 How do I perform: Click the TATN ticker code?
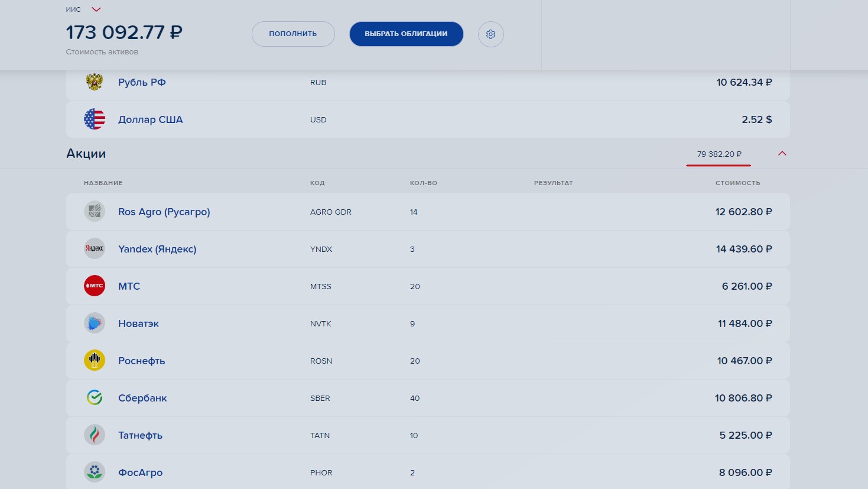320,435
